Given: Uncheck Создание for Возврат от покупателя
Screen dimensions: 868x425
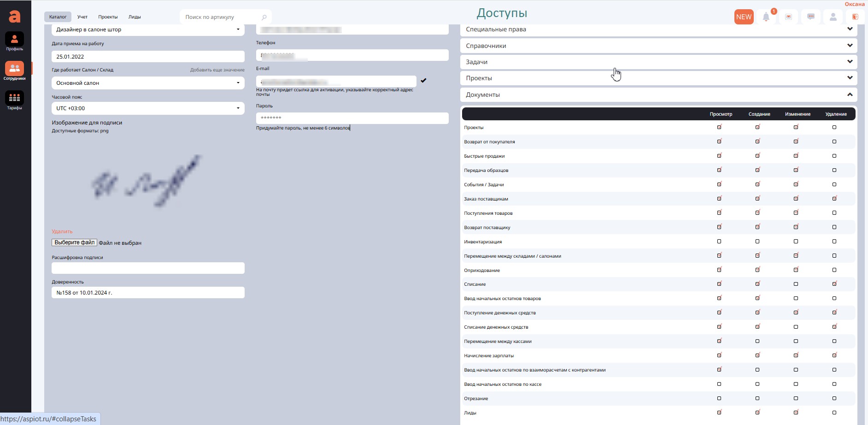Looking at the screenshot, I should 757,142.
